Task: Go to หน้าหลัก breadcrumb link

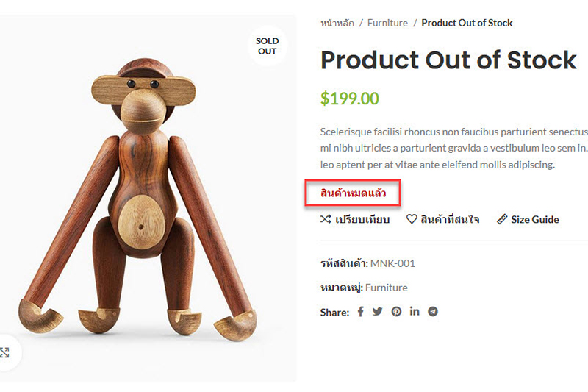Action: (x=337, y=23)
